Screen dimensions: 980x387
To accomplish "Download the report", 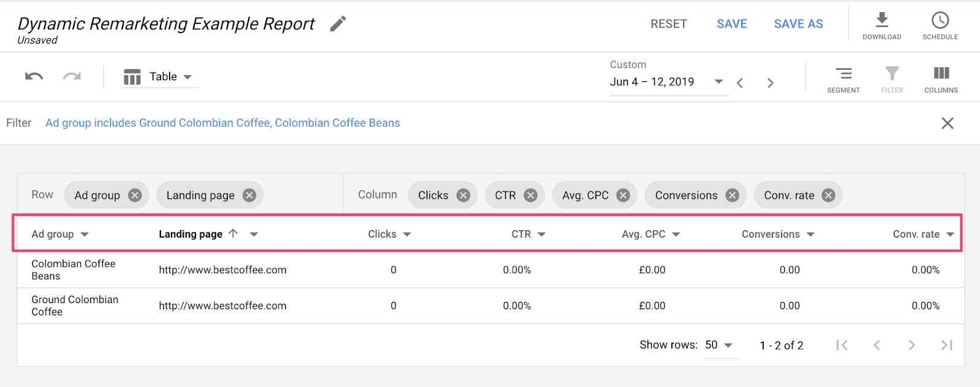I will (x=881, y=25).
